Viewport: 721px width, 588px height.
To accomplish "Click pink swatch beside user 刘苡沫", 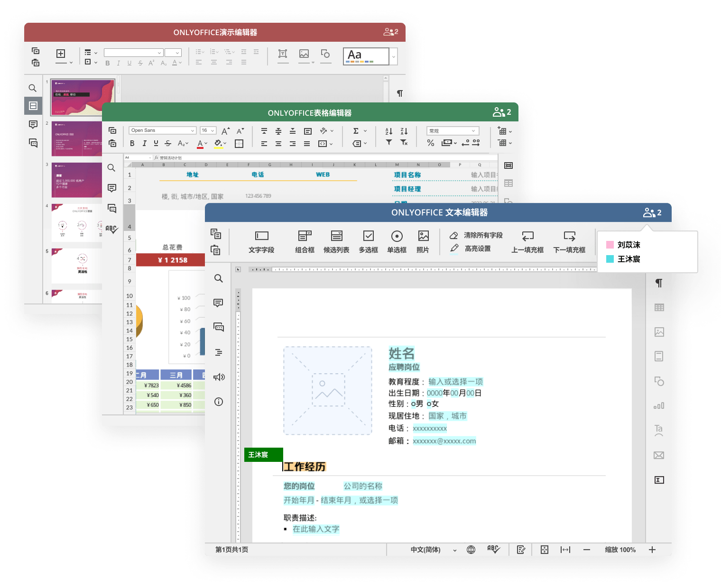I will [610, 245].
